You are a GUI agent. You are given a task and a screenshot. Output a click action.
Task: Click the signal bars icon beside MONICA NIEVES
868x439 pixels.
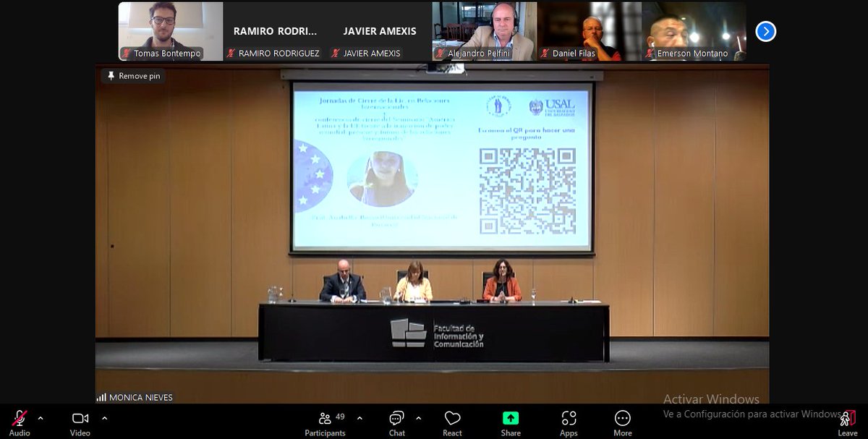pos(101,398)
